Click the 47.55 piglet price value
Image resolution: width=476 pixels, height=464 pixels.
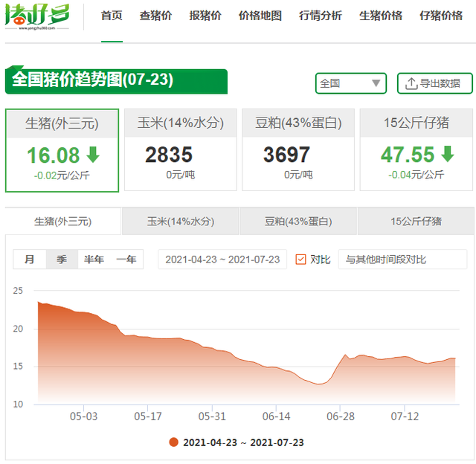pyautogui.click(x=408, y=155)
